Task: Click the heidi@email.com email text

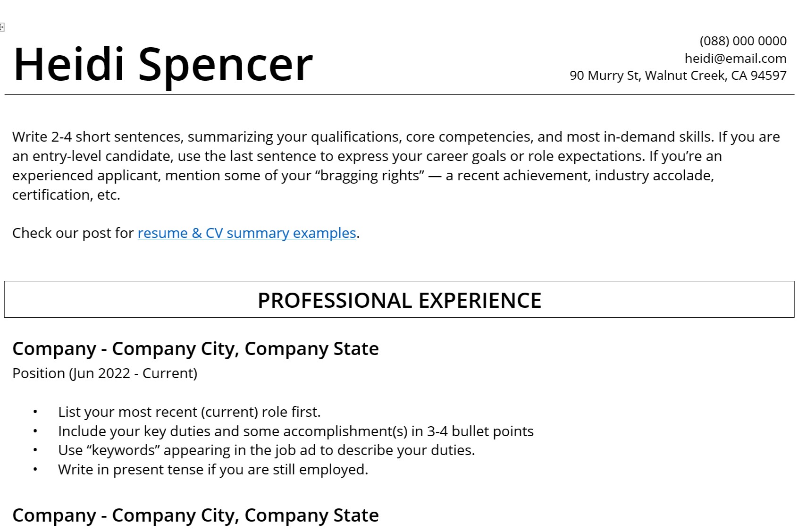Action: click(735, 59)
